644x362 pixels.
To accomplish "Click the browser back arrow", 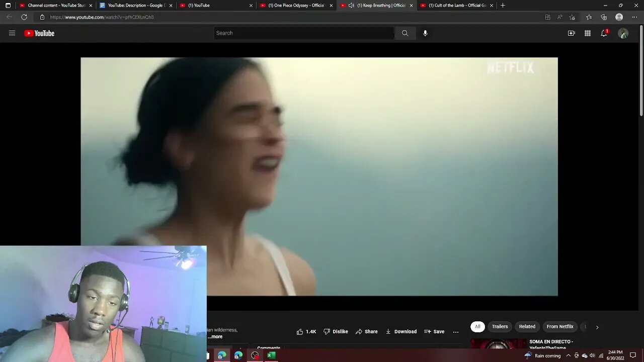I will 9,17.
